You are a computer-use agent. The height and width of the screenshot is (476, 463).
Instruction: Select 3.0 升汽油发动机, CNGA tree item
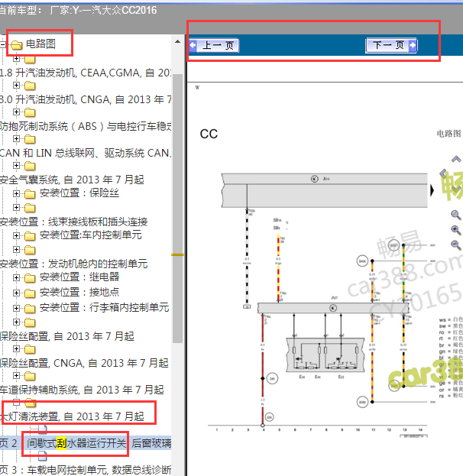pos(86,99)
